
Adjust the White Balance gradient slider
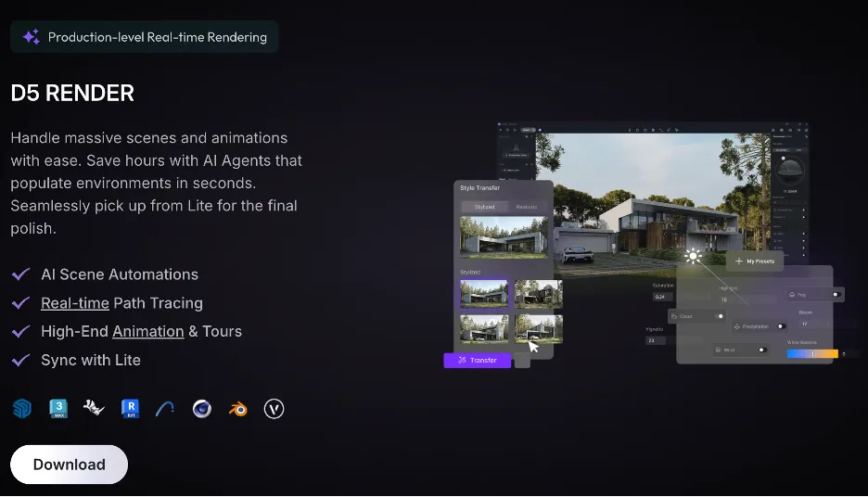coord(812,353)
